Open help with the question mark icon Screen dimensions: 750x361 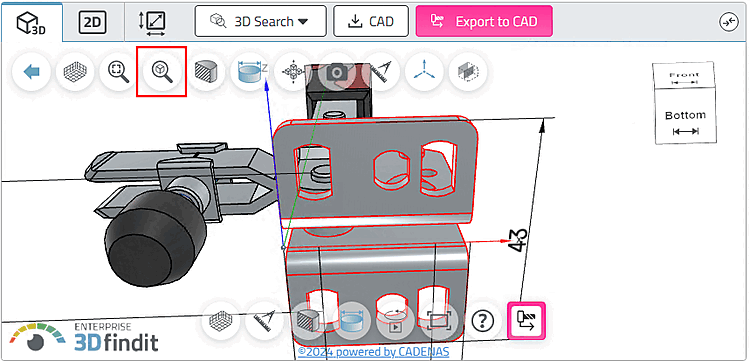pos(483,321)
